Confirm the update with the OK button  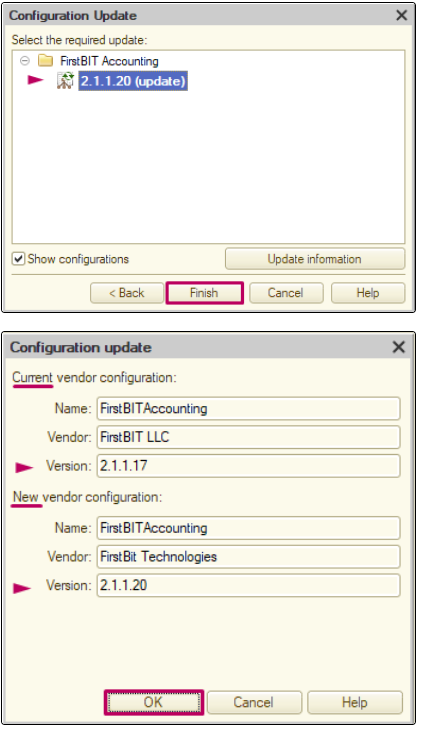154,702
